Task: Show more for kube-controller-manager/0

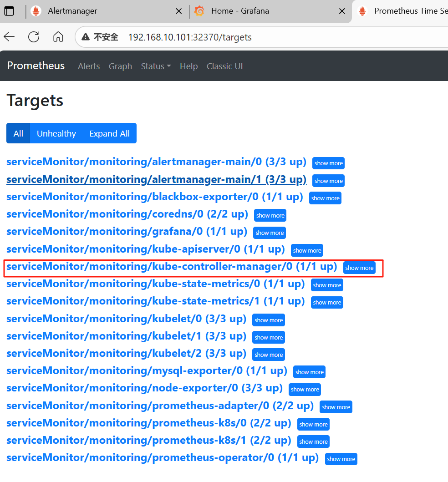Action: (359, 268)
